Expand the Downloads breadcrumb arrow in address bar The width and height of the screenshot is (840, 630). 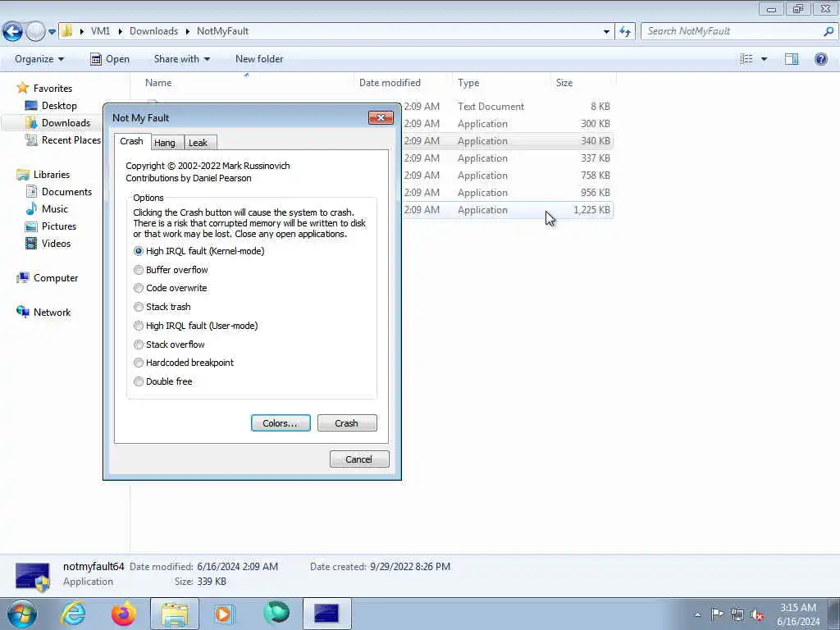(188, 31)
